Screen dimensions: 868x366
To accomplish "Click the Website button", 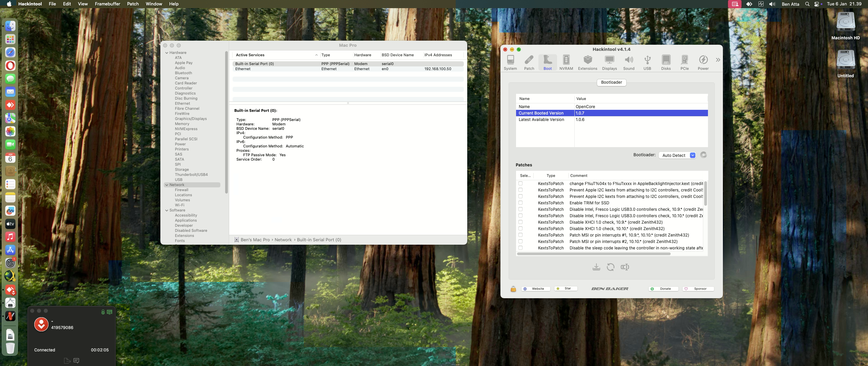I will click(536, 289).
